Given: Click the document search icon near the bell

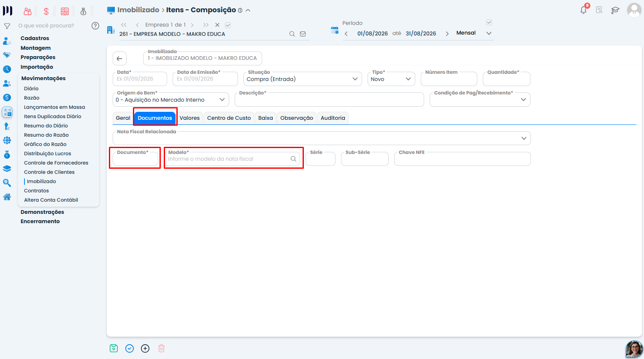Looking at the screenshot, I should point(599,10).
